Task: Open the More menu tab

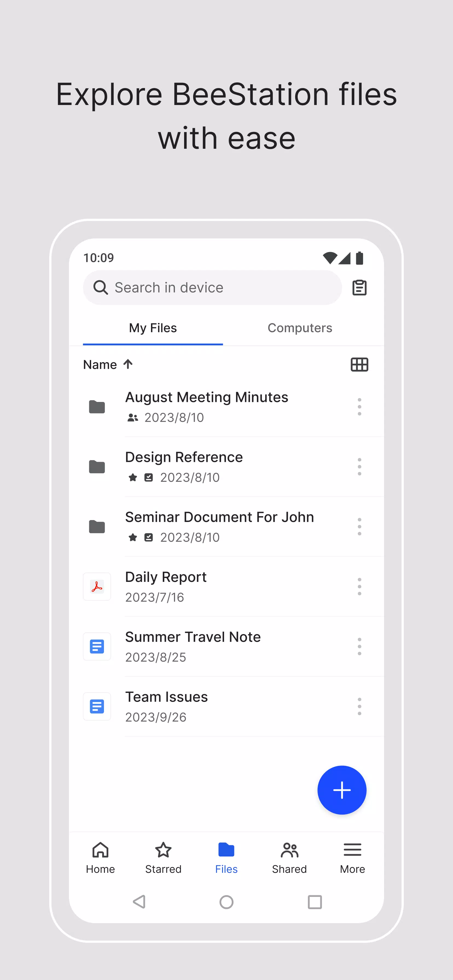Action: click(353, 858)
